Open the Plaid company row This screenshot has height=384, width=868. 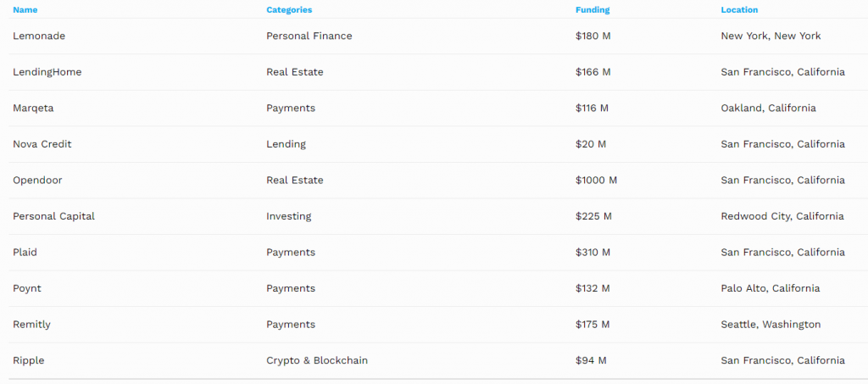[x=25, y=253]
